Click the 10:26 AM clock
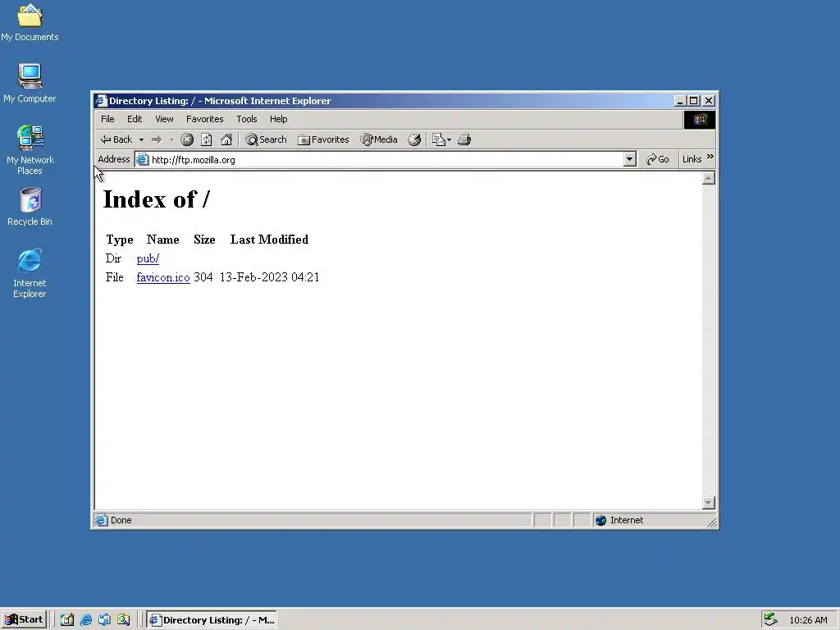The image size is (840, 630). (808, 620)
